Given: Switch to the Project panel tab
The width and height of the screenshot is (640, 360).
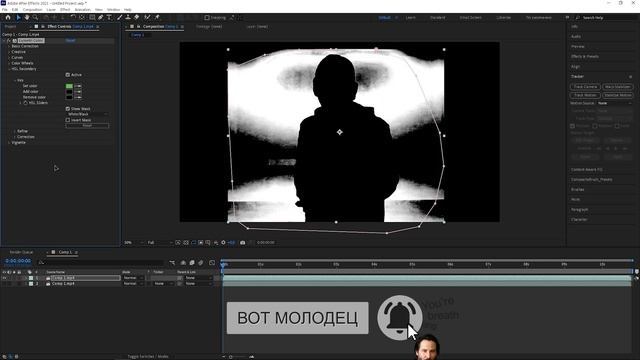Looking at the screenshot, I should 10,27.
